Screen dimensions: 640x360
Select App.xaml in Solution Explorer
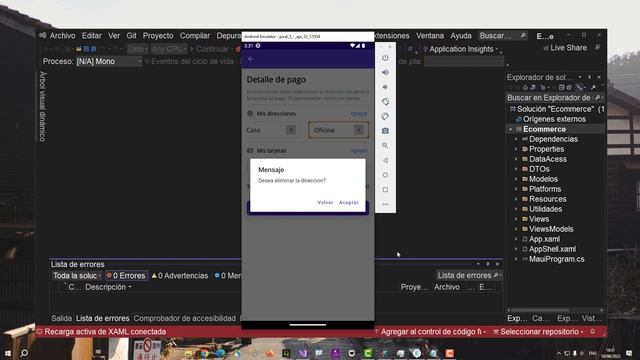pyautogui.click(x=544, y=239)
